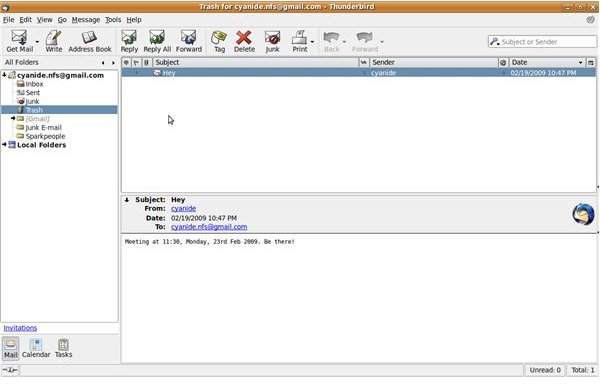This screenshot has height=386, width=600.
Task: Open the Address Book
Action: tap(90, 41)
